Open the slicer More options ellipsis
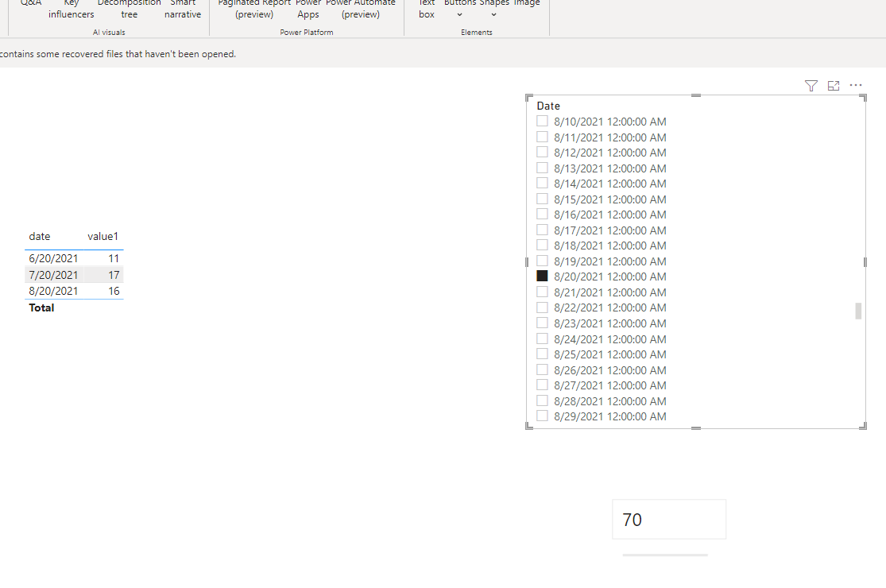886x588 pixels. [856, 85]
